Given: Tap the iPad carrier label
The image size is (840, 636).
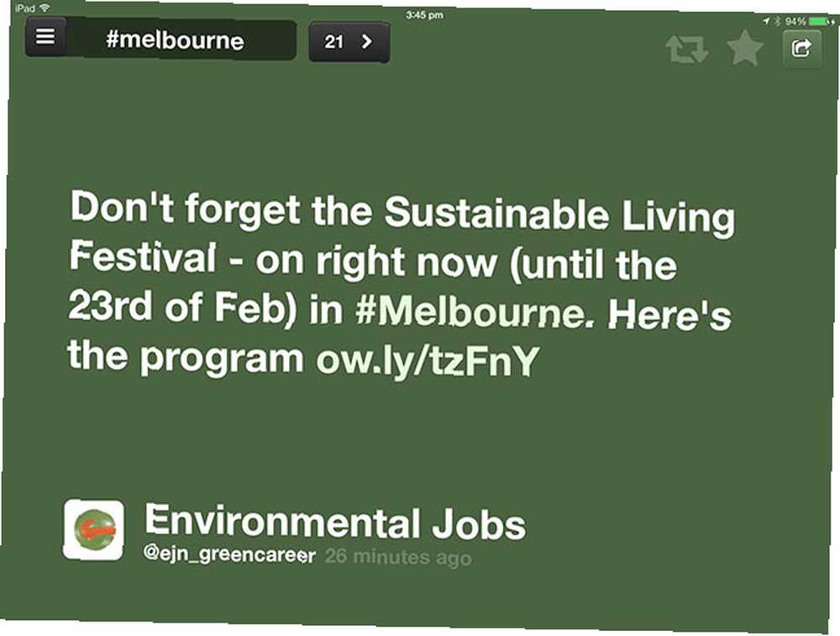Looking at the screenshot, I should [x=26, y=8].
